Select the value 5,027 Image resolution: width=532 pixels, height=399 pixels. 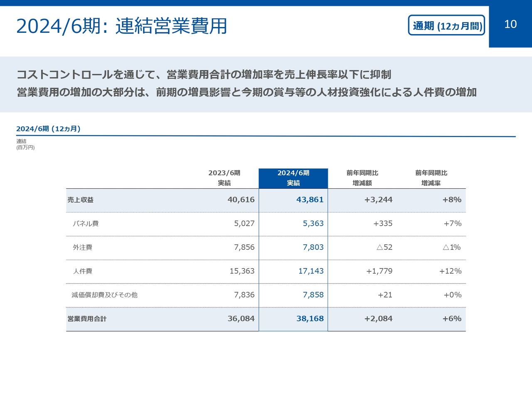point(244,224)
